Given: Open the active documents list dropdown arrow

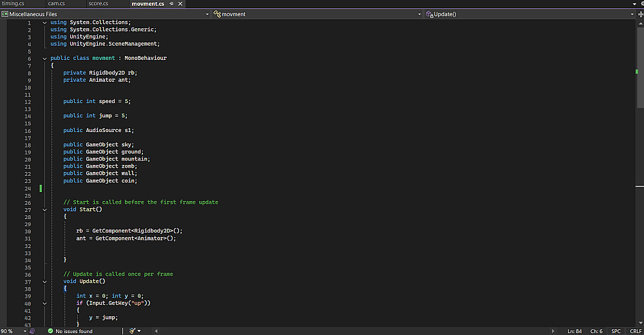Looking at the screenshot, I should point(634,4).
